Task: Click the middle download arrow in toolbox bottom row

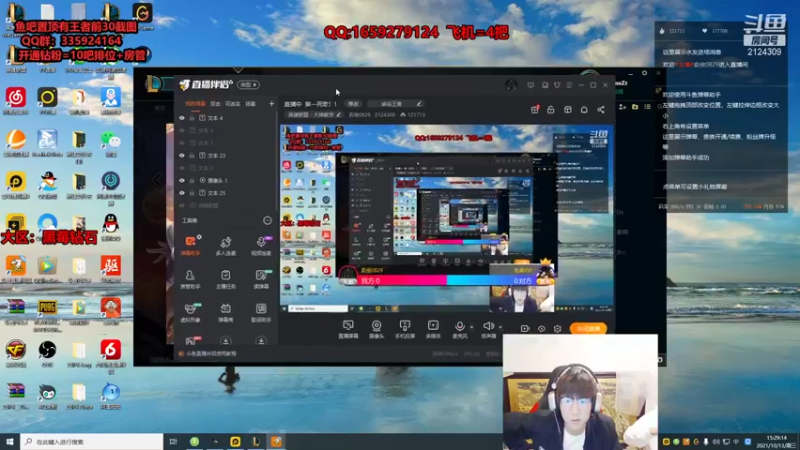Action: tap(226, 341)
